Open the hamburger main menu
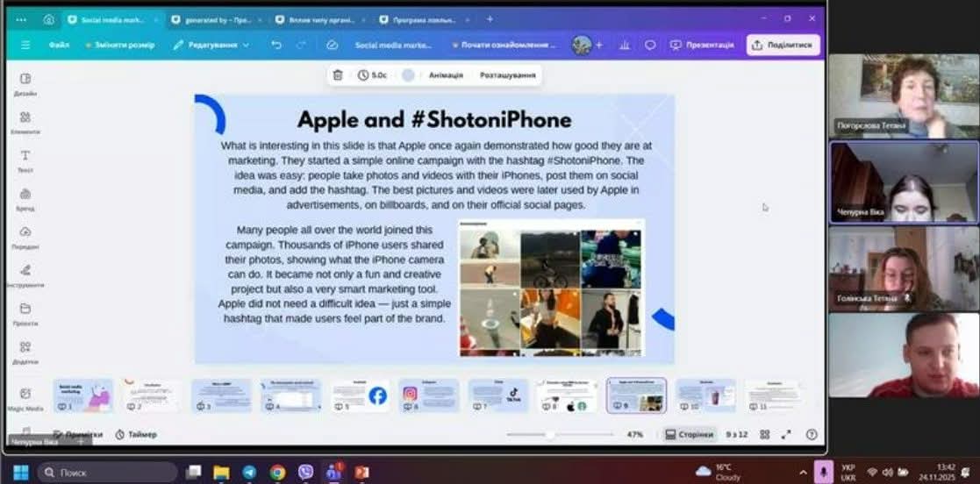Image resolution: width=980 pixels, height=484 pixels. coord(25,45)
